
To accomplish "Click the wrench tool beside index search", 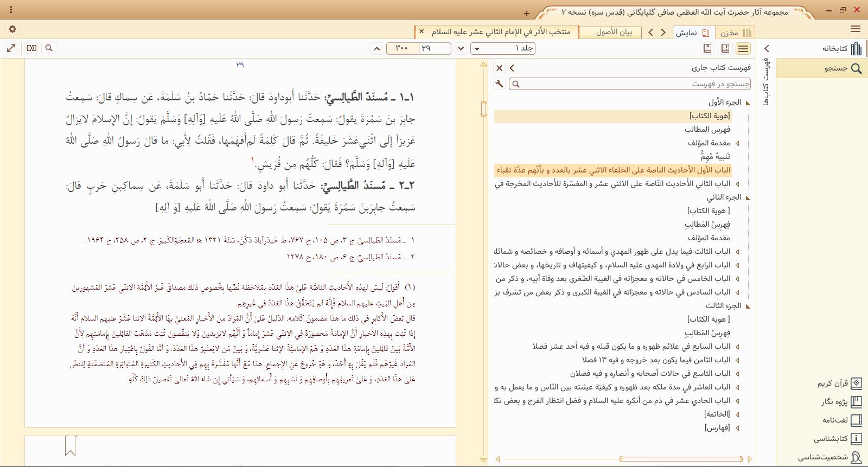I will pos(499,84).
